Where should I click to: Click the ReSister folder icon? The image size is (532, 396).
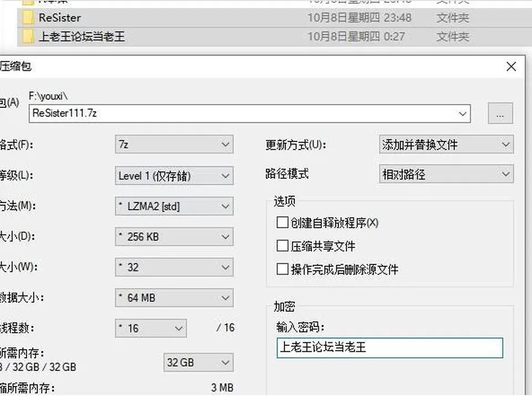coord(28,17)
